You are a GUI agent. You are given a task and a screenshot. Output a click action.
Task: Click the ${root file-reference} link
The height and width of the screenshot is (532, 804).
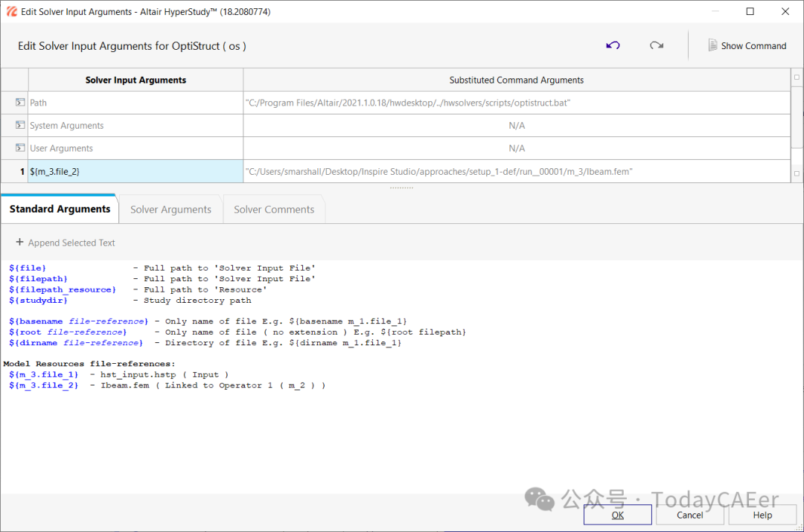coord(68,332)
